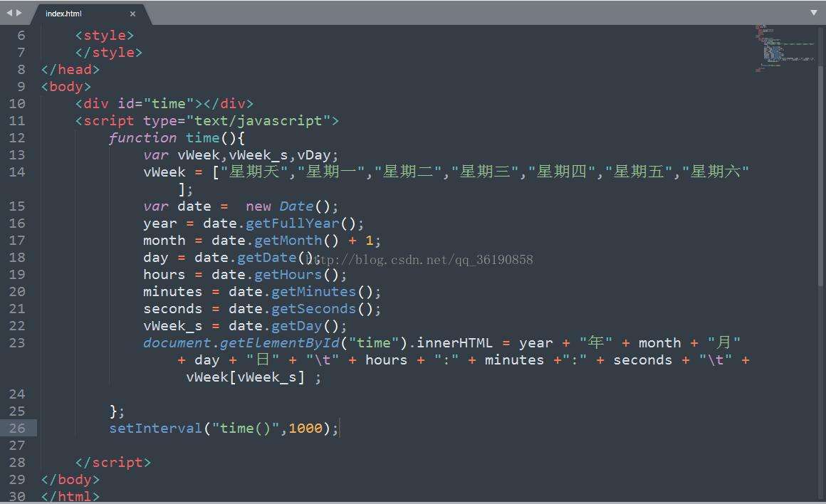Click the previous tab left arrow
The width and height of the screenshot is (826, 504).
[x=9, y=13]
